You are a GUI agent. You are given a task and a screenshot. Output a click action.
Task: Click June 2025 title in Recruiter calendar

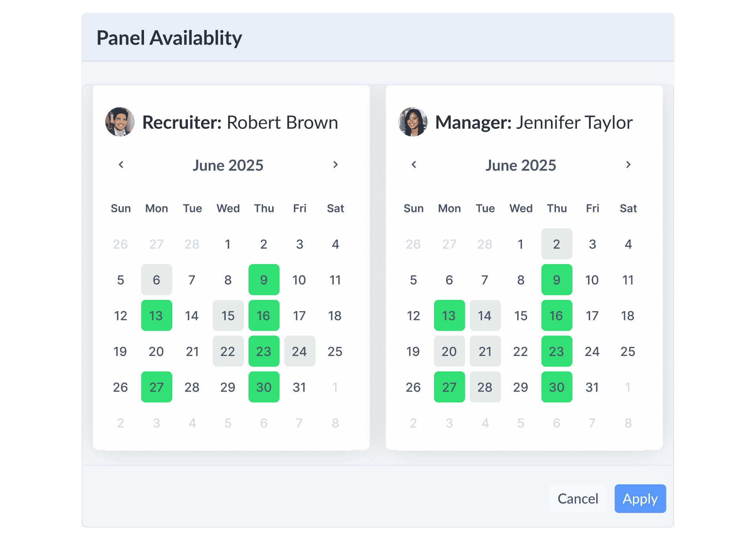[228, 165]
